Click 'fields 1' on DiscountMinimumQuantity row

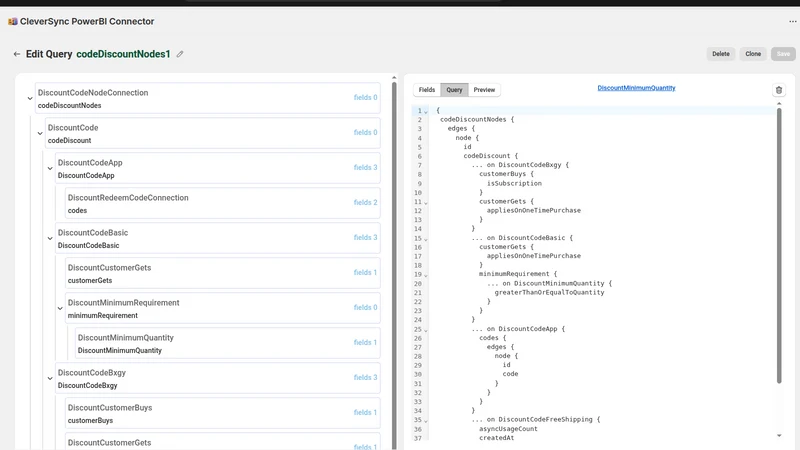pos(365,342)
